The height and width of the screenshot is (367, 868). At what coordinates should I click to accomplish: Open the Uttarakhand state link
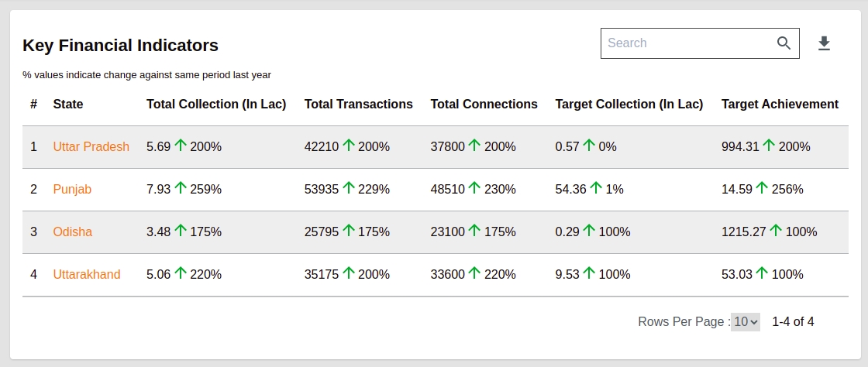click(x=86, y=274)
